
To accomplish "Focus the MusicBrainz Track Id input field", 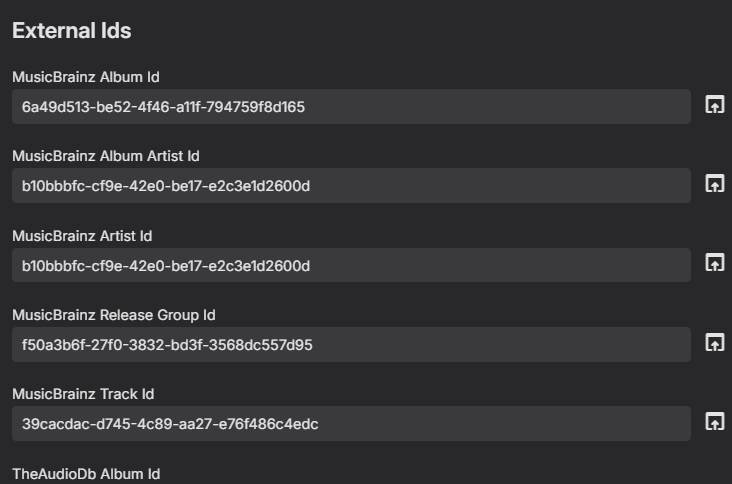I will 500,424.
